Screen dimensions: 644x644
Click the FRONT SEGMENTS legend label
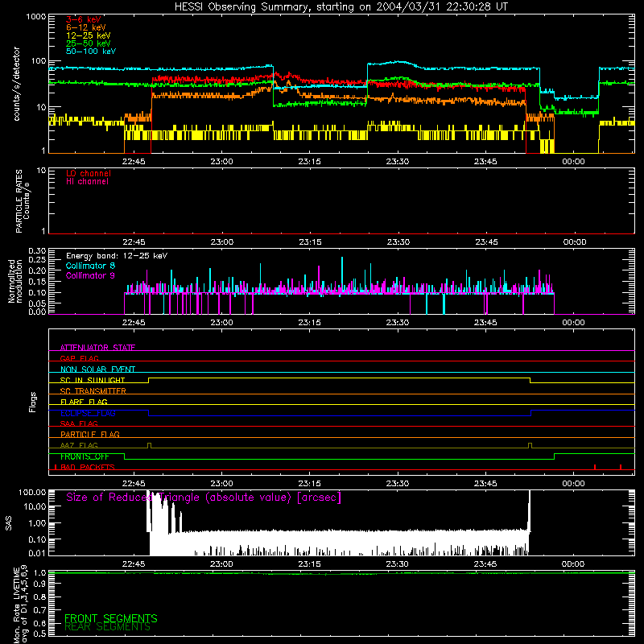(111, 618)
